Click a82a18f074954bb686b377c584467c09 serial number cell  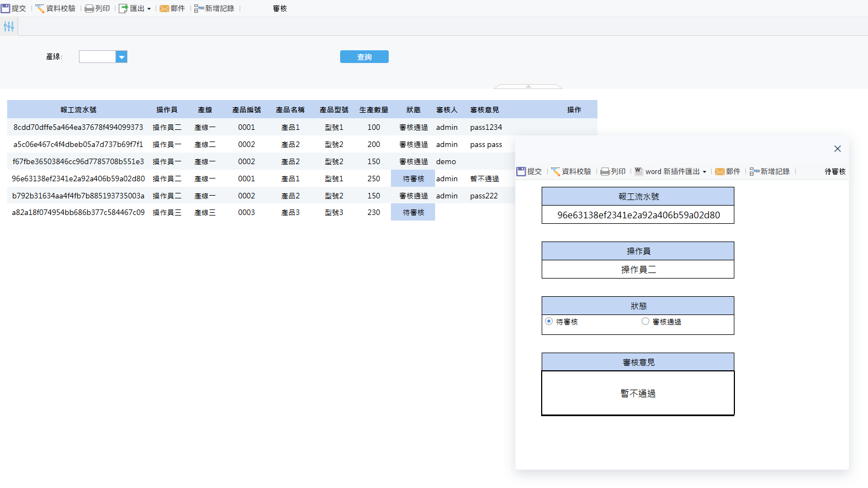78,212
